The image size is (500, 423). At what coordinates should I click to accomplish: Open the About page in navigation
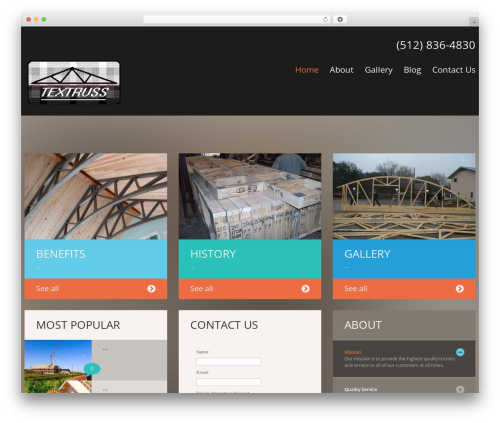[341, 70]
